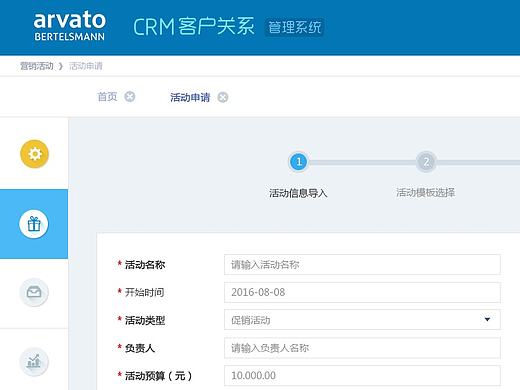
Task: Click the CRM客户关系 header title
Action: point(194,26)
